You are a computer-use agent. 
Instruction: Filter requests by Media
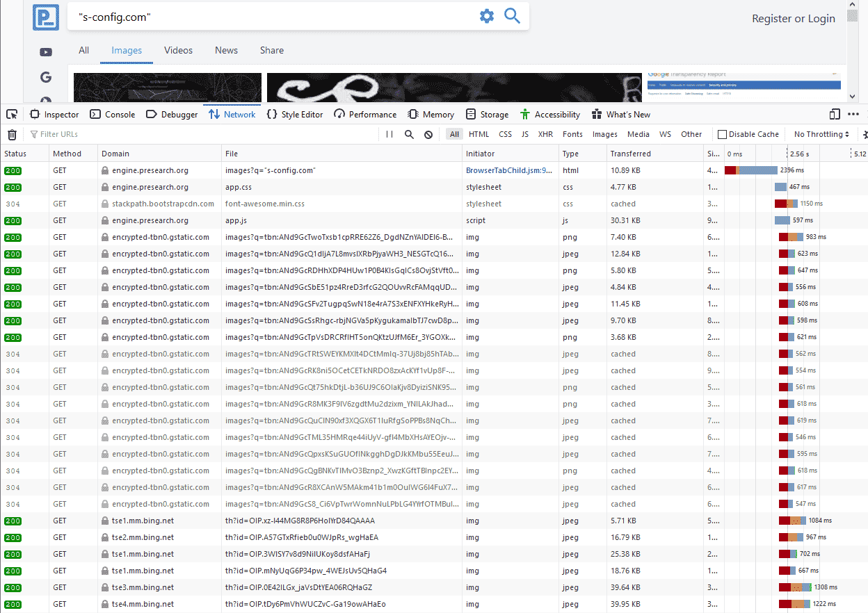(x=638, y=134)
